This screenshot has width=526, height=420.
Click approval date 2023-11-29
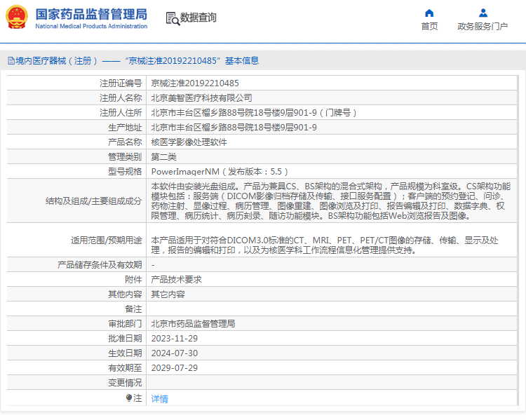[175, 339]
